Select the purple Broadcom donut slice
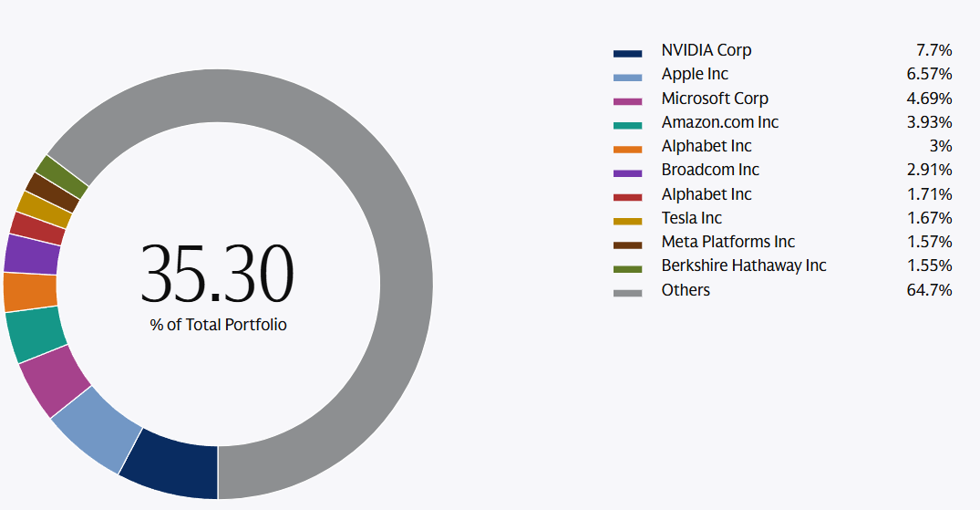The width and height of the screenshot is (980, 510). 33,255
